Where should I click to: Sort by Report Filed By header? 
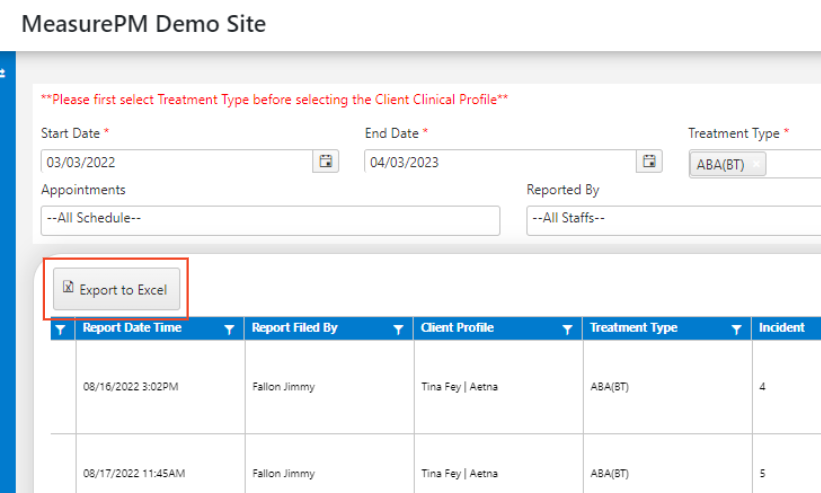click(295, 328)
